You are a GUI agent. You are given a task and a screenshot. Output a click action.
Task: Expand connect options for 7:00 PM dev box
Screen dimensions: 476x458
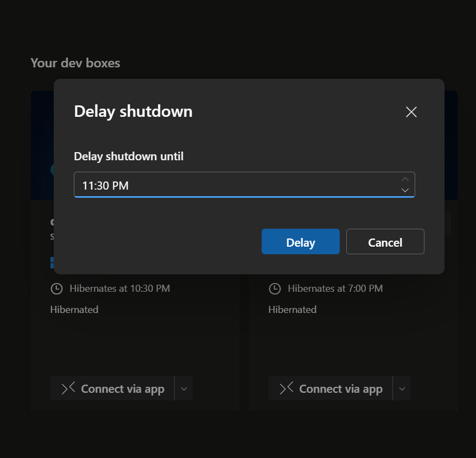[x=402, y=388]
